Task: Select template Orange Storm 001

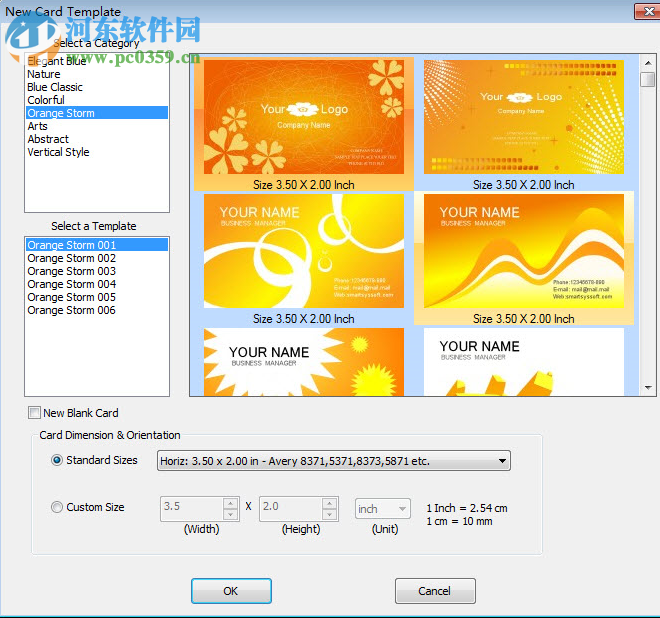Action: tap(97, 245)
